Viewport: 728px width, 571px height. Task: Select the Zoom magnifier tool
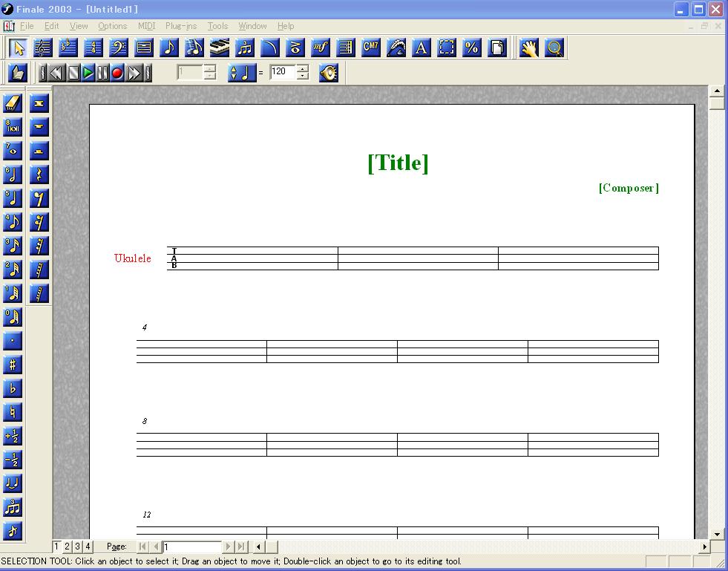coord(554,48)
